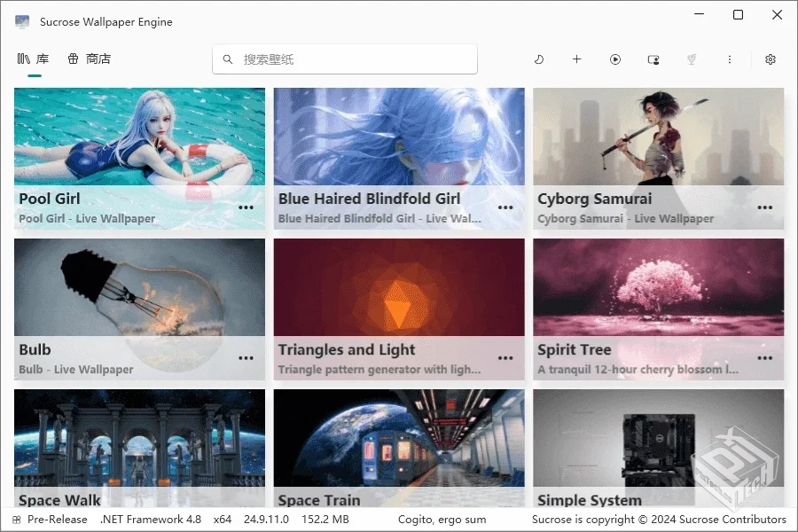Viewport: 798px width, 532px height.
Task: Click the play icon in the toolbar
Action: [x=615, y=59]
